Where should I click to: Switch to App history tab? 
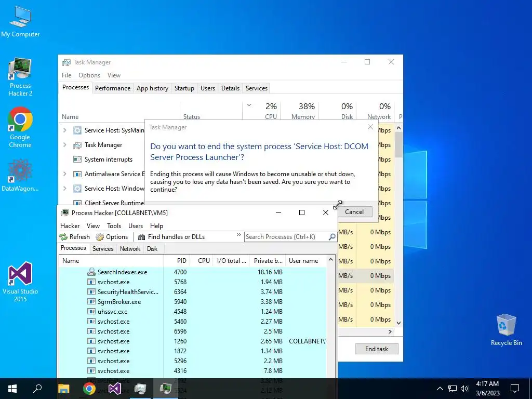pyautogui.click(x=152, y=88)
